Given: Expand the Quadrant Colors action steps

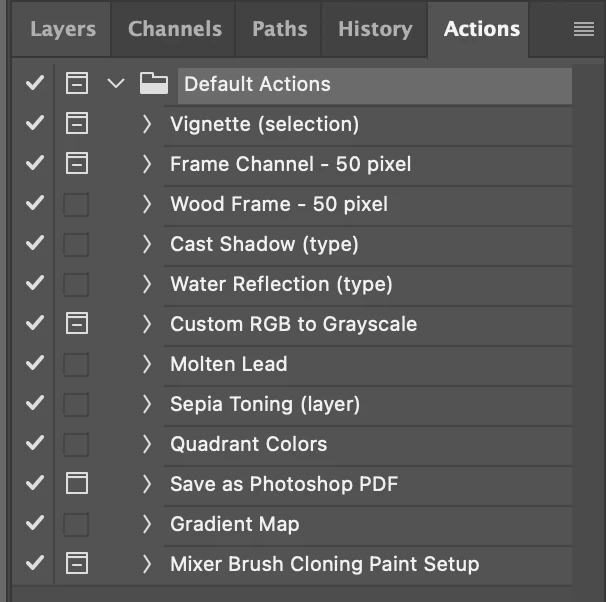Looking at the screenshot, I should tap(147, 444).
